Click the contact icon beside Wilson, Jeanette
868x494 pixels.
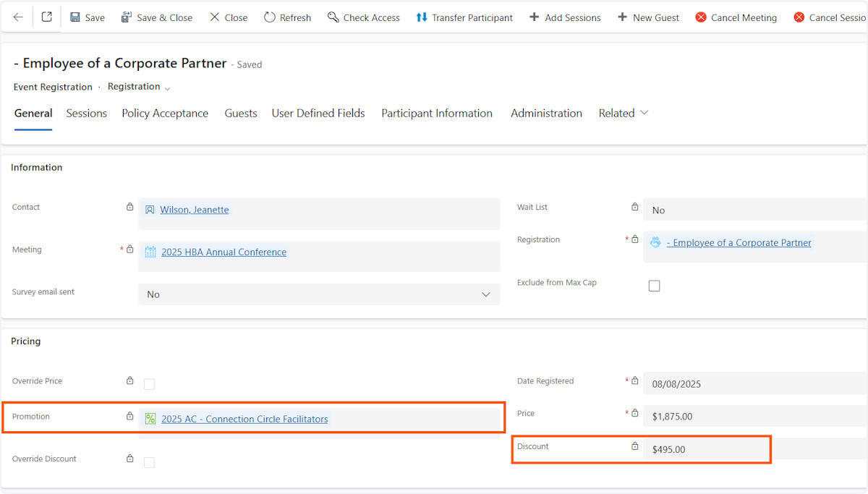[x=150, y=210]
